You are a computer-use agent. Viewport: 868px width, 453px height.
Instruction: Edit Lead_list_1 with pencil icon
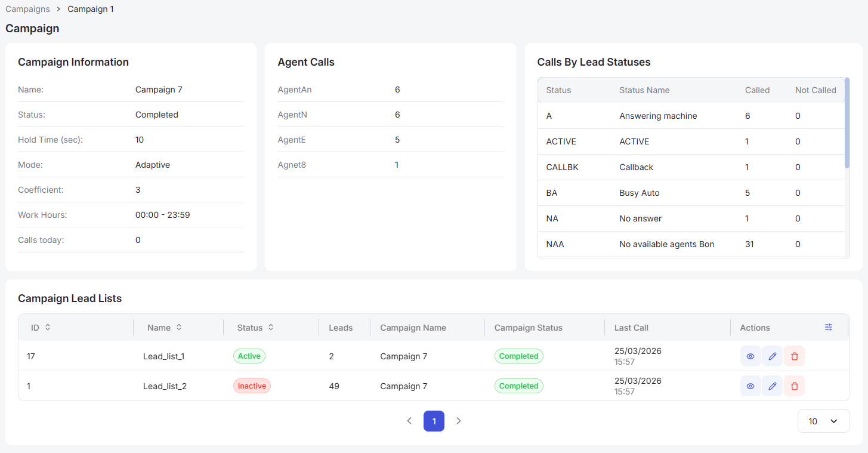click(x=773, y=356)
